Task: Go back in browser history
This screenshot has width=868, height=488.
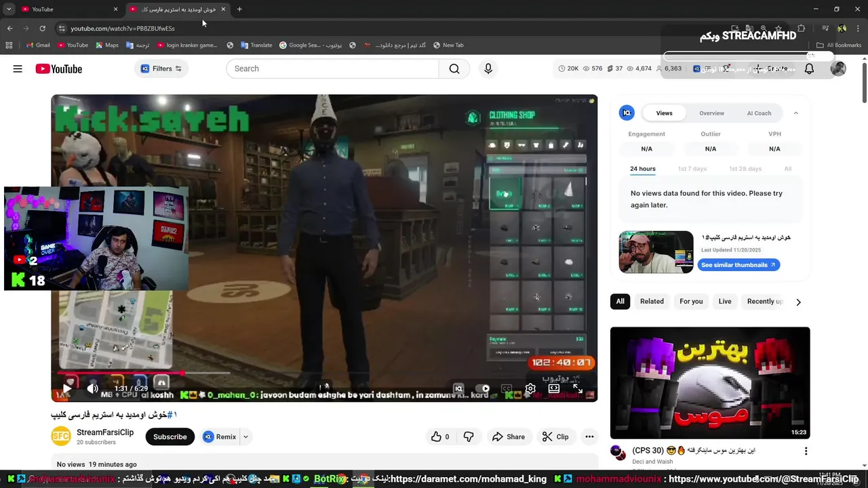Action: point(9,28)
